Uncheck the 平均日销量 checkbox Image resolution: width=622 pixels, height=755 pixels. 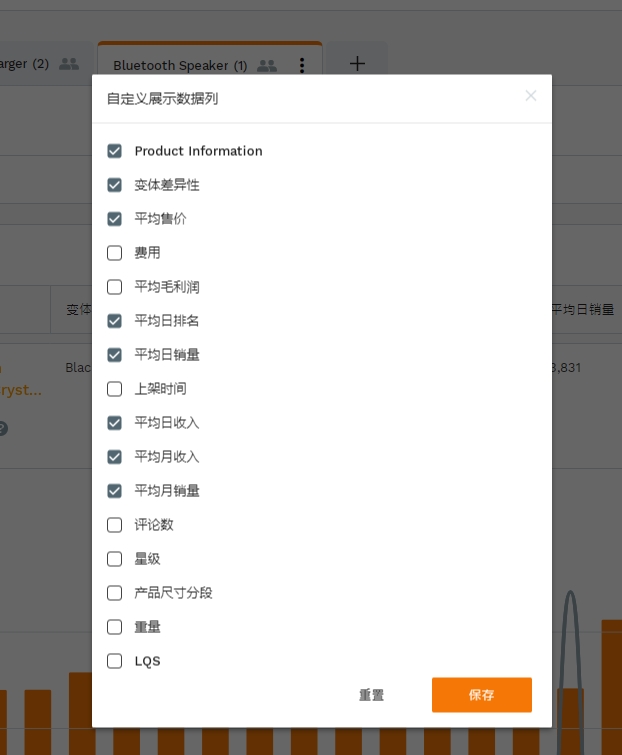[115, 355]
